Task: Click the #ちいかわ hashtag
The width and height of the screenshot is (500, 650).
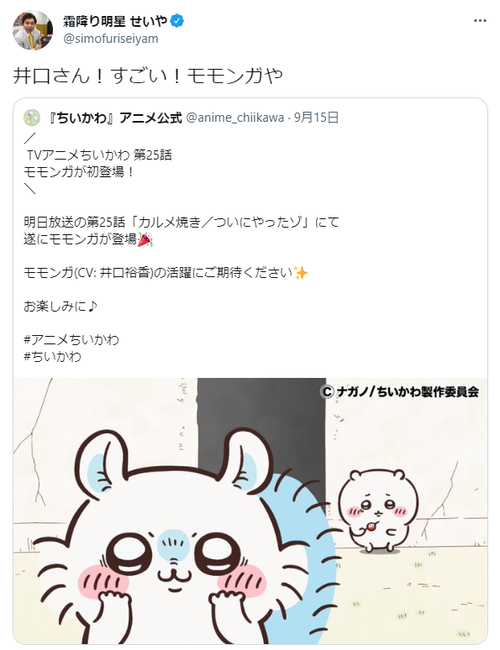Action: 52,357
